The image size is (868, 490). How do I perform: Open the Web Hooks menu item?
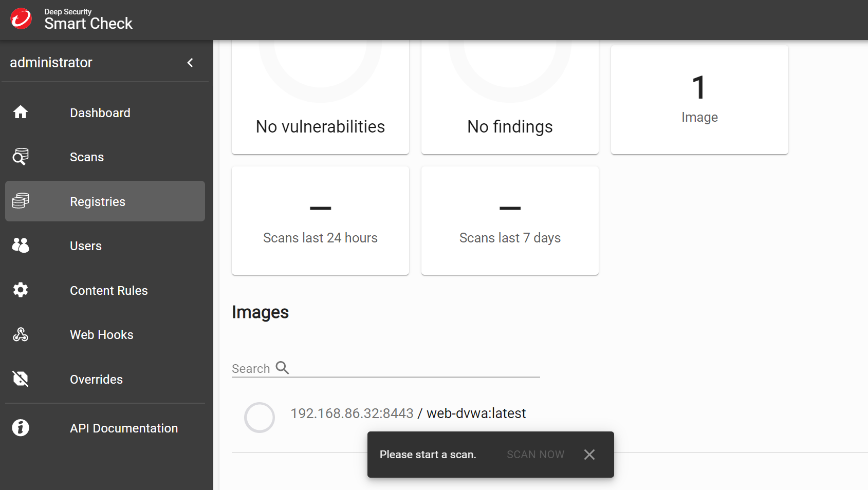coord(105,335)
